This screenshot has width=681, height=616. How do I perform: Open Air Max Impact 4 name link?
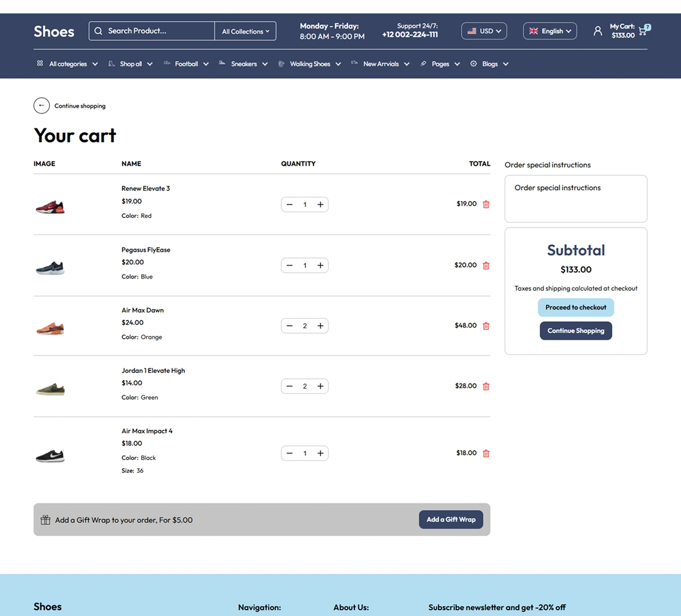[x=147, y=431]
